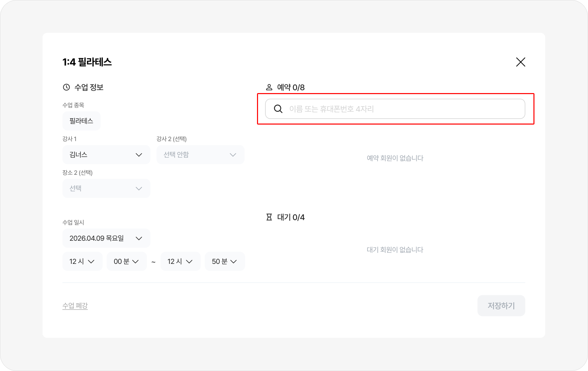Image resolution: width=588 pixels, height=371 pixels.
Task: Click the 저장하기 button
Action: (501, 306)
